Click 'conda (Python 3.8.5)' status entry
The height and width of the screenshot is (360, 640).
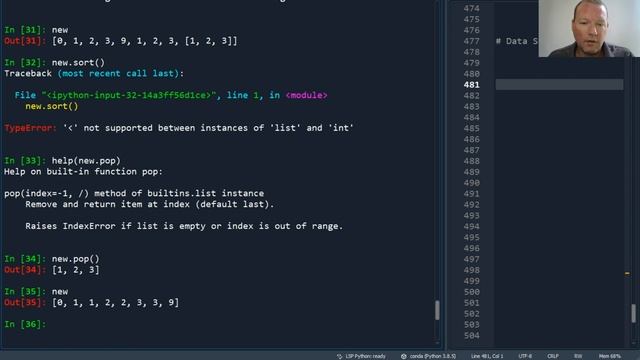433,356
